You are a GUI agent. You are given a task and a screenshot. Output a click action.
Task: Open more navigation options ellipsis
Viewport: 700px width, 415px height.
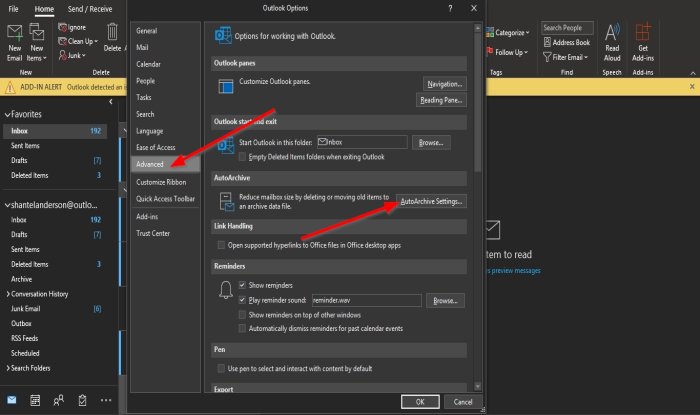(x=106, y=400)
